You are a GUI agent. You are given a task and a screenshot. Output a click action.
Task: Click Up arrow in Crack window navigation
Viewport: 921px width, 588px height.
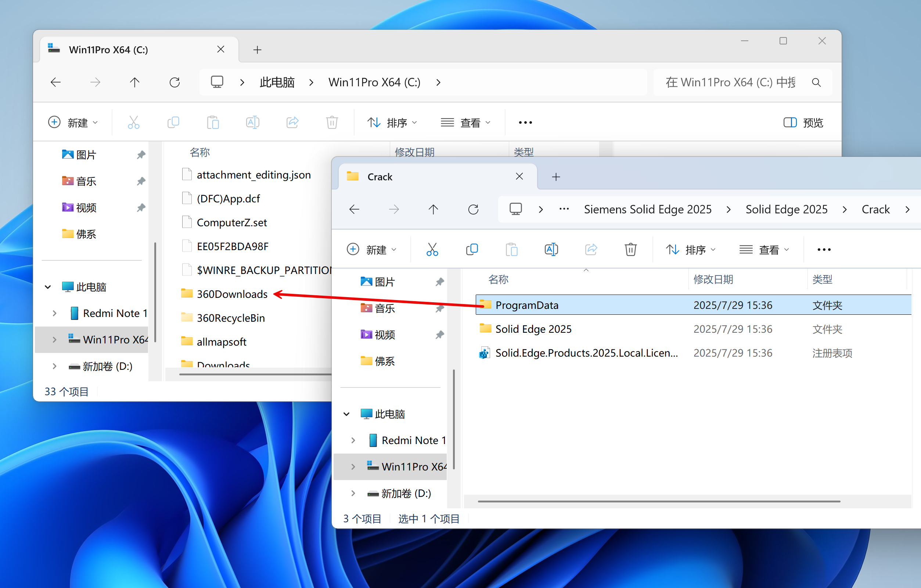[433, 209]
